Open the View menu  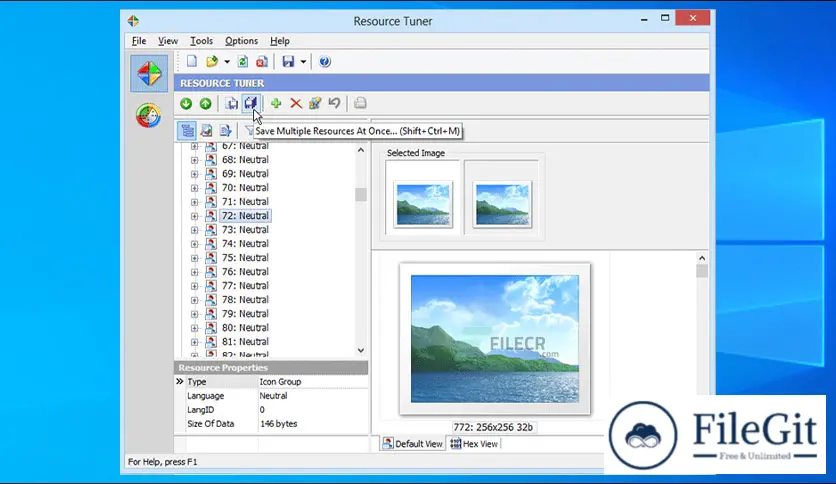point(168,41)
